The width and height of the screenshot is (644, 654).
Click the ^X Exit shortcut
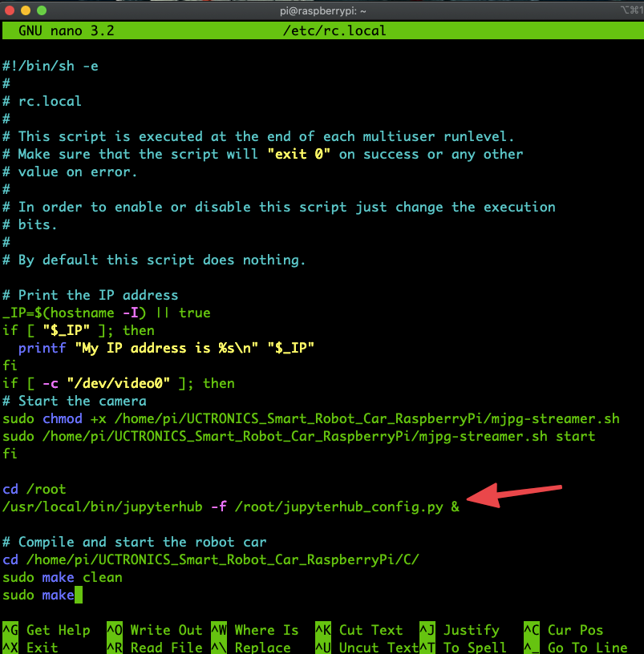(30, 648)
